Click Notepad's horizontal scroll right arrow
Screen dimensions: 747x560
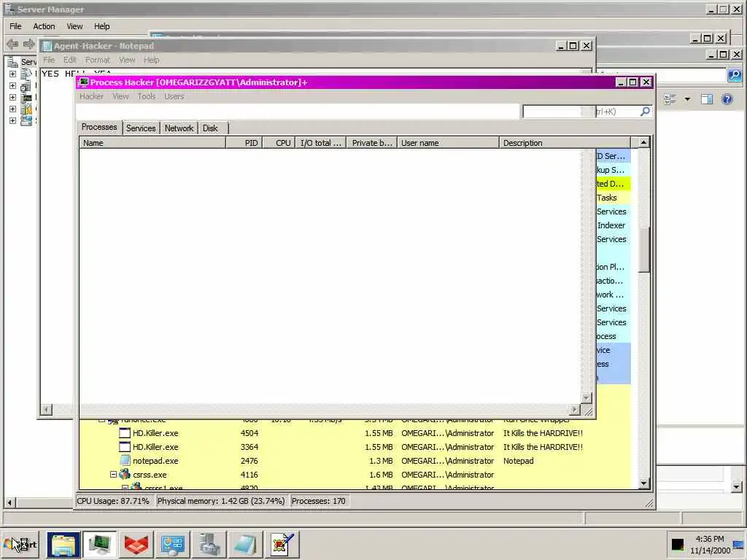point(575,410)
